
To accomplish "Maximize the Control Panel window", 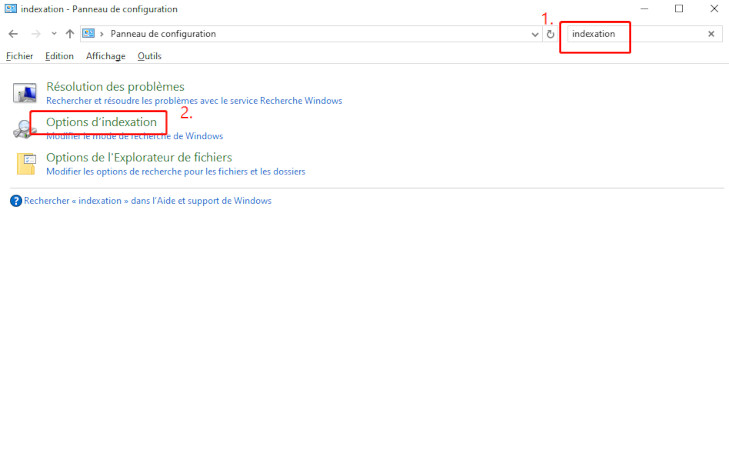I will pyautogui.click(x=679, y=9).
